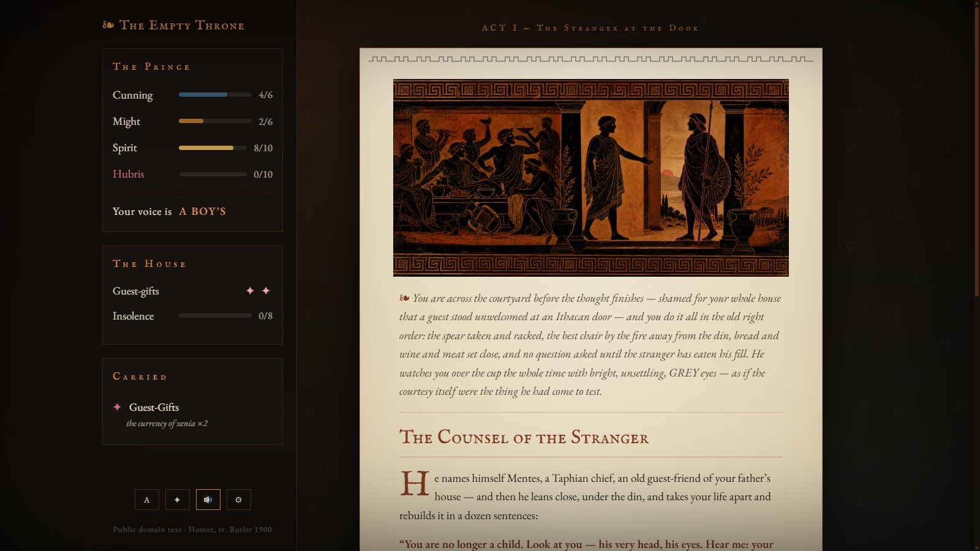
Task: Click the Insolence value '0/8'
Action: pyautogui.click(x=266, y=316)
